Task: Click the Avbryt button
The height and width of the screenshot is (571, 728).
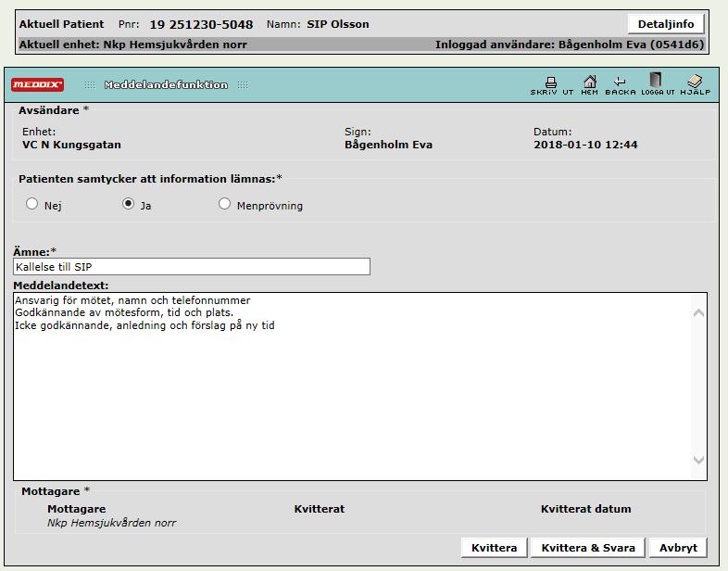Action: pos(678,548)
